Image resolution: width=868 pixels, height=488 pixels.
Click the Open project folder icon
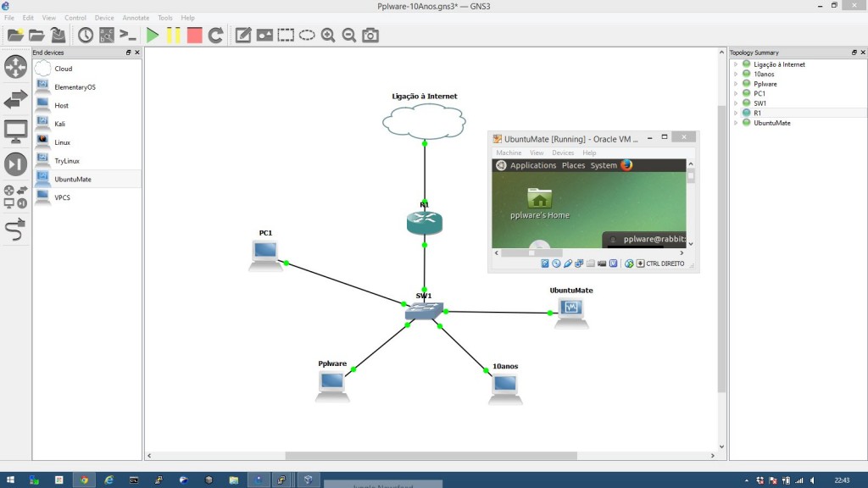click(36, 36)
